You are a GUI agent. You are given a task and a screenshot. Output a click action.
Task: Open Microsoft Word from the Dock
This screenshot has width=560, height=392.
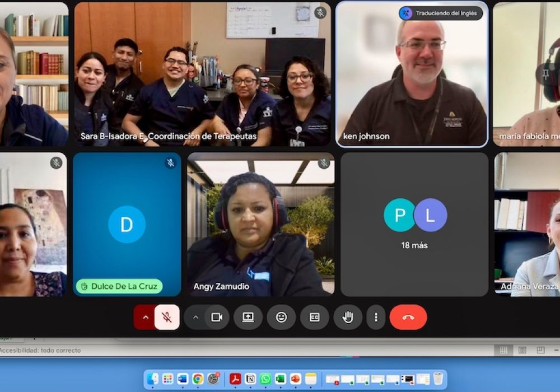point(183,379)
